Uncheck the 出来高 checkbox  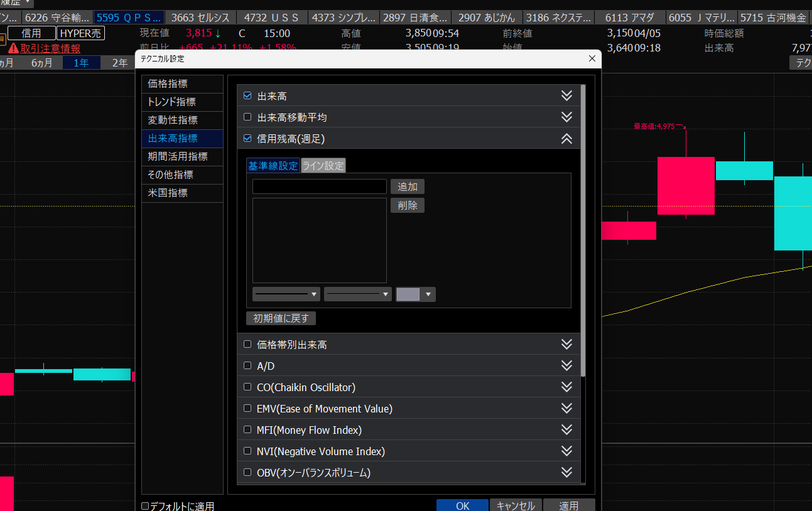click(x=247, y=96)
